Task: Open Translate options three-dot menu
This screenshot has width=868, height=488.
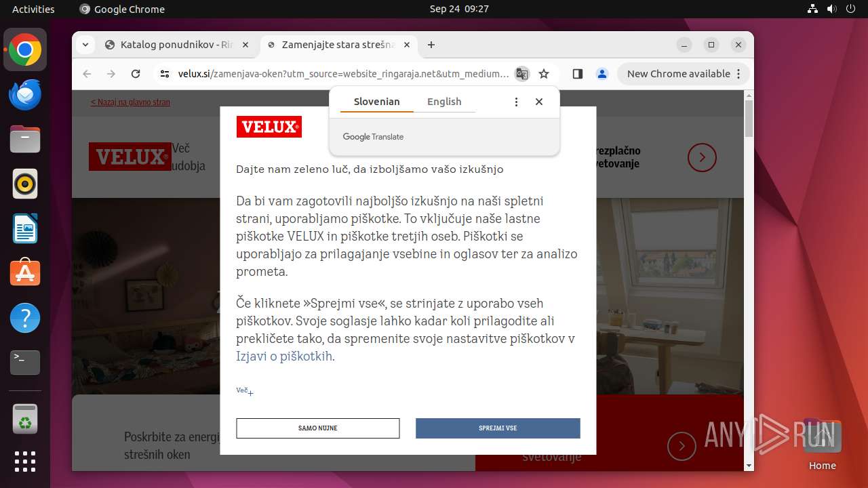Action: (516, 102)
